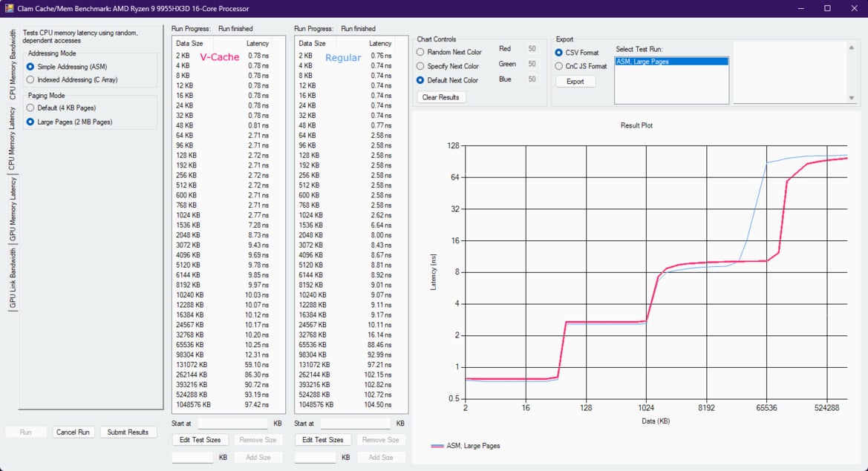Click the '86.30 ns' latency value
The height and width of the screenshot is (471, 868).
(x=257, y=375)
